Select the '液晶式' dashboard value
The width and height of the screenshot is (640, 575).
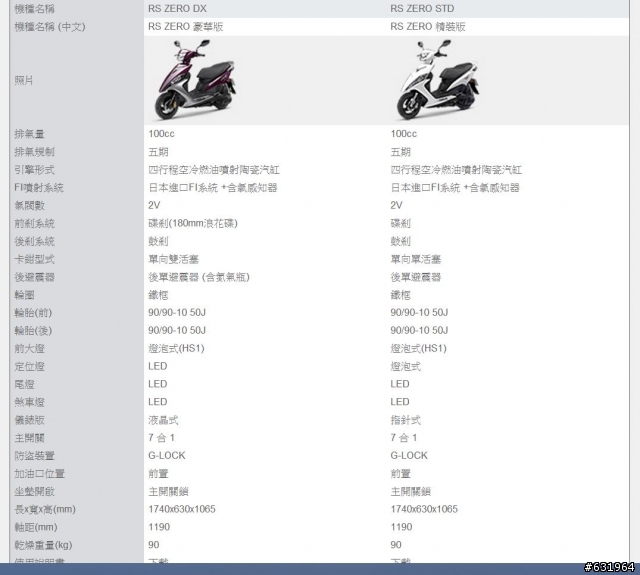pos(163,420)
